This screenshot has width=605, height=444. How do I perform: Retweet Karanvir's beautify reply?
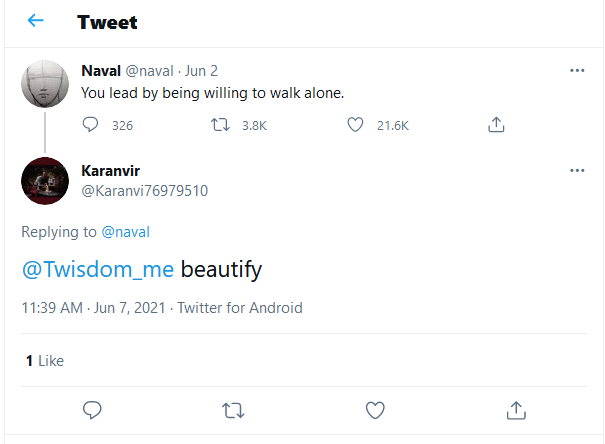point(234,410)
